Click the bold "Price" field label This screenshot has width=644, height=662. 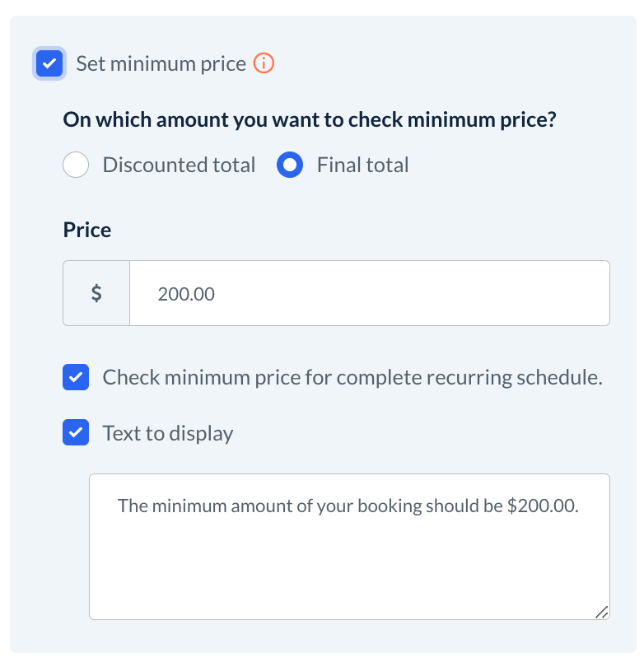point(87,230)
